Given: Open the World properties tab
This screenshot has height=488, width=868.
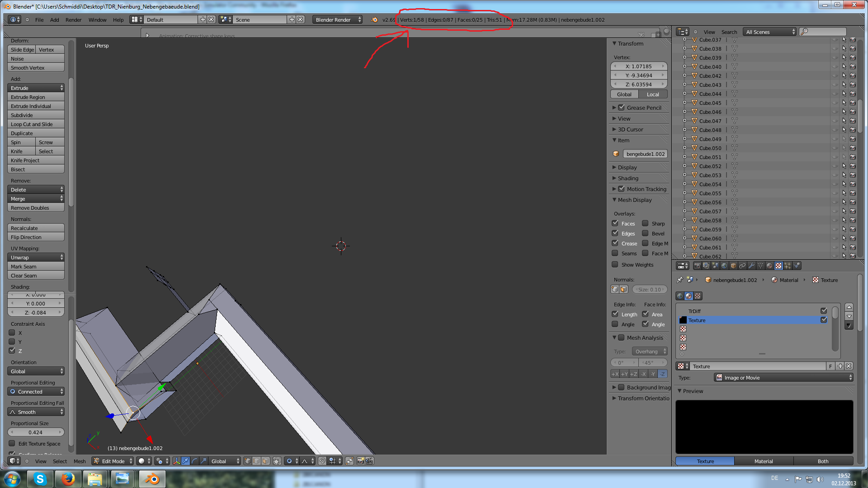Looking at the screenshot, I should [724, 266].
